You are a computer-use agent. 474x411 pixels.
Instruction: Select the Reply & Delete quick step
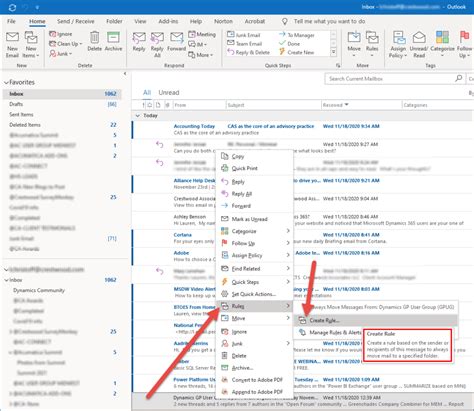click(248, 52)
